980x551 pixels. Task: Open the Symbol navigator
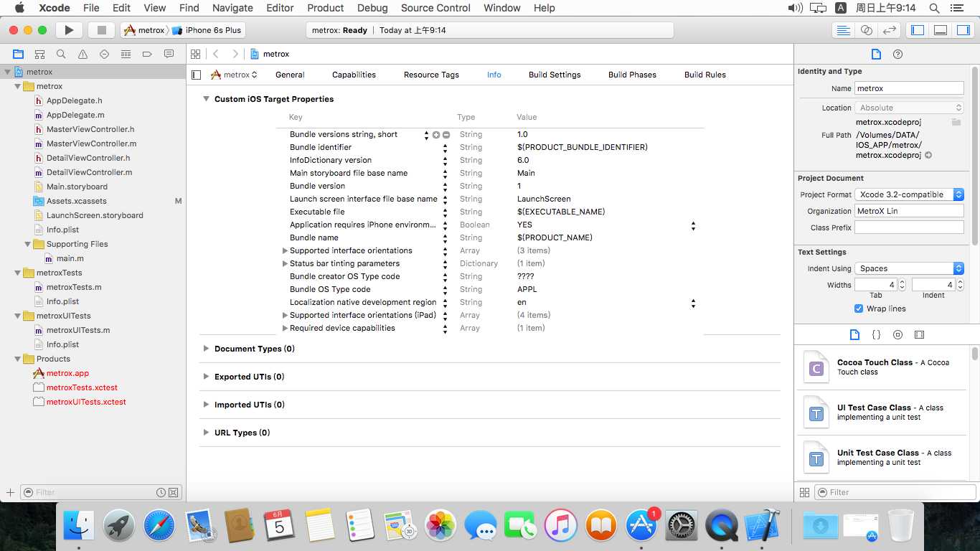pyautogui.click(x=39, y=54)
